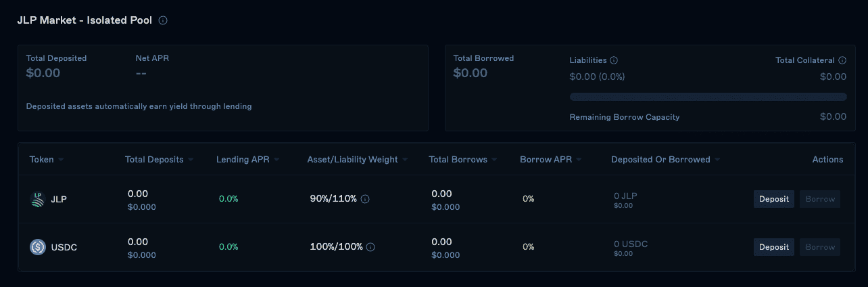Click the info icon beside JLP Market title

click(163, 20)
